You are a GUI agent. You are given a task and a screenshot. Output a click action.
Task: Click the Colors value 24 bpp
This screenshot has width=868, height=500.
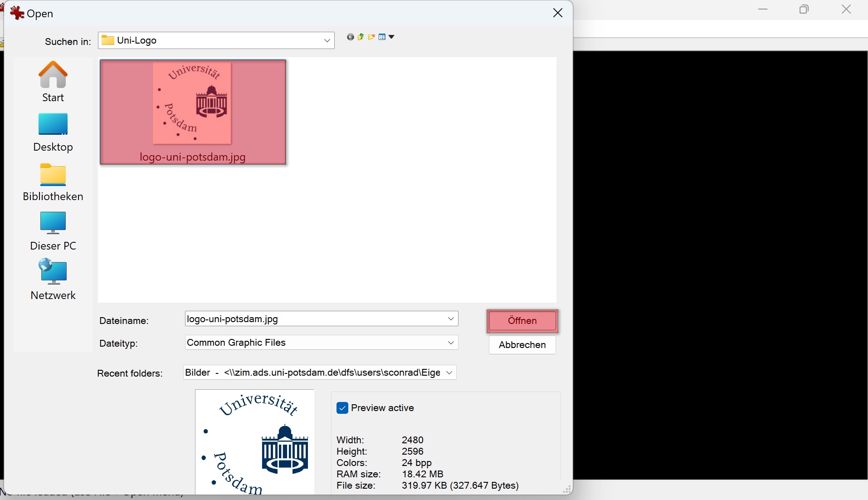(x=417, y=463)
